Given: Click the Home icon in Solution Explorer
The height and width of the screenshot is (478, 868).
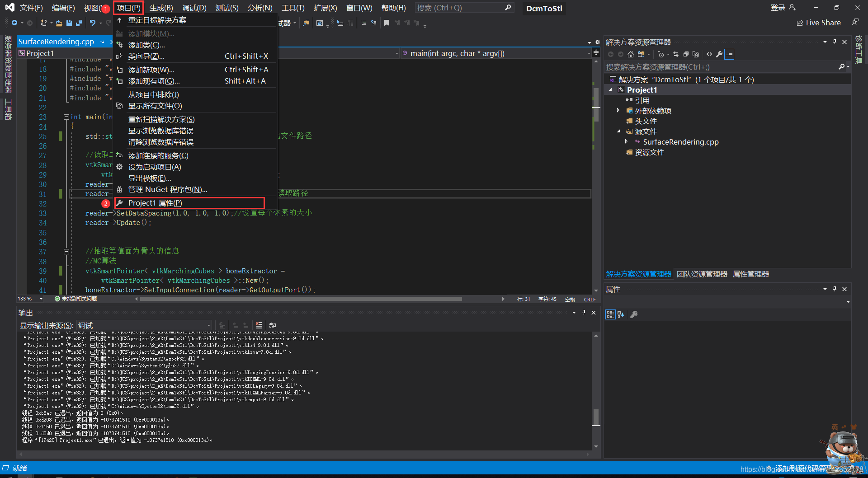Looking at the screenshot, I should 631,54.
